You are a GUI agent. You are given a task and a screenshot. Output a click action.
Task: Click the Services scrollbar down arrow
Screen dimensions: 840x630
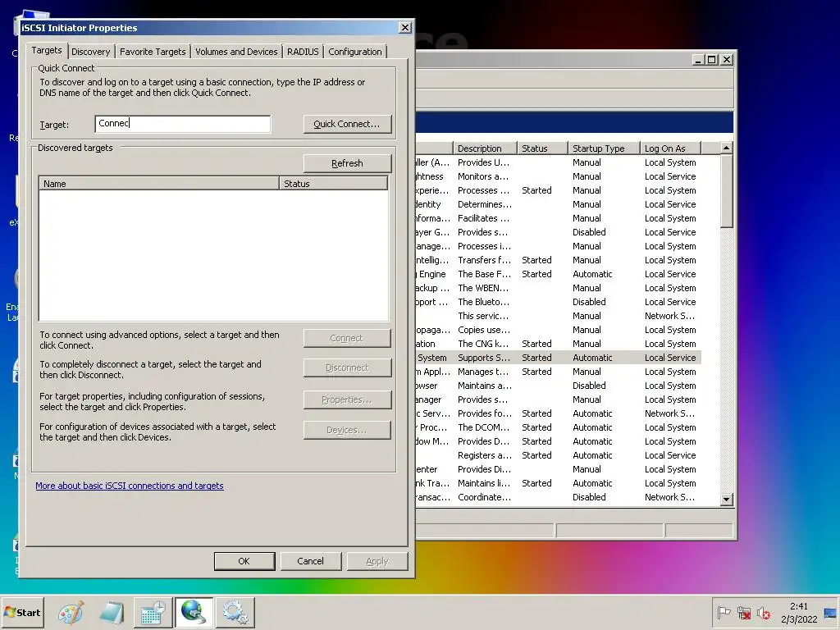[727, 499]
